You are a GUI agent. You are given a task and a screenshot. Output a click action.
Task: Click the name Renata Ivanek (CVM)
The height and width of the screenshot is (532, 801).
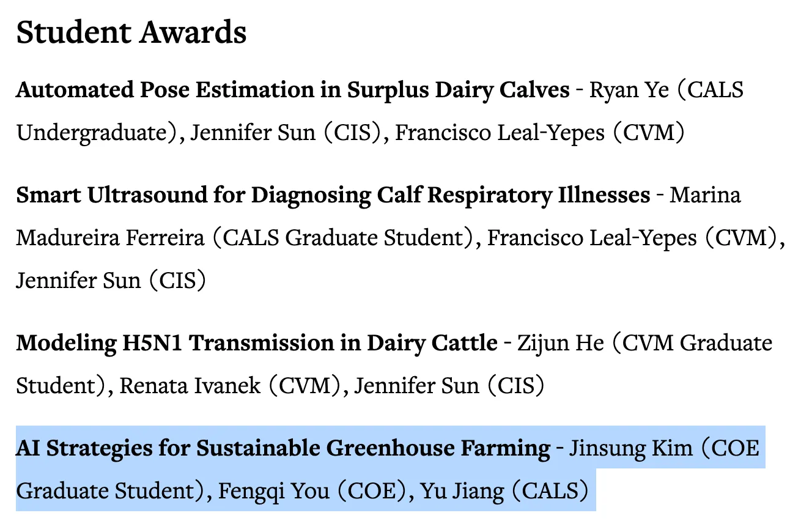[230, 385]
